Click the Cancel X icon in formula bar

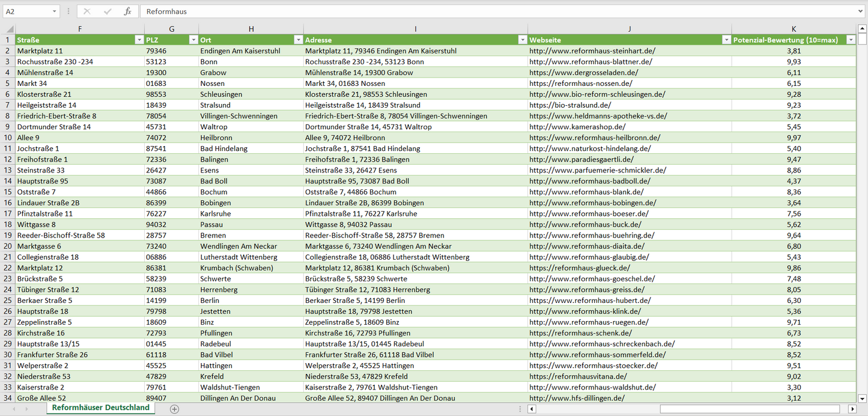pyautogui.click(x=87, y=11)
